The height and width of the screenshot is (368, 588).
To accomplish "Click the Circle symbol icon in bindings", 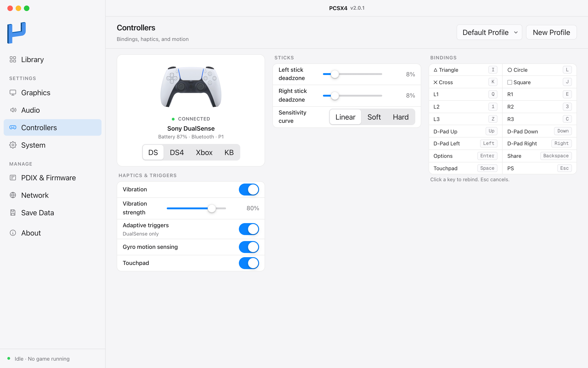I will (x=509, y=70).
